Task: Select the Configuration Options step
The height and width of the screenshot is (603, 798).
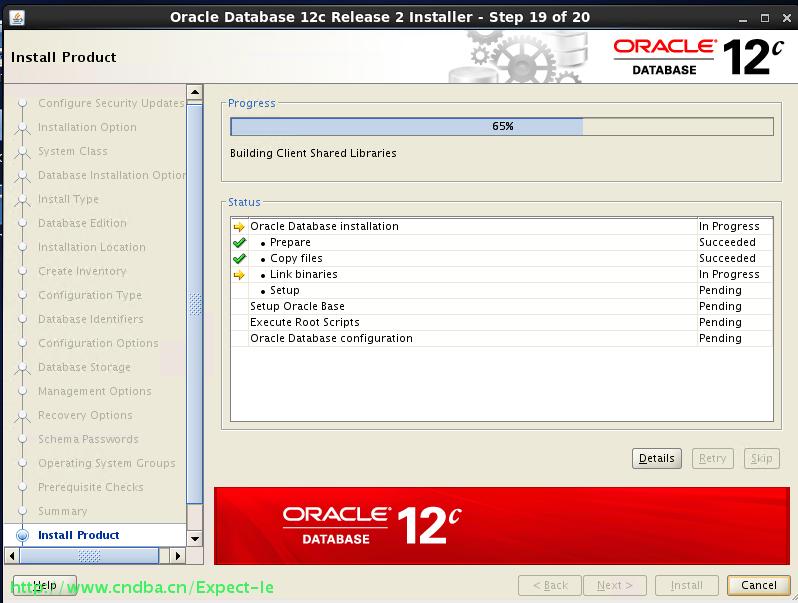Action: click(x=98, y=343)
